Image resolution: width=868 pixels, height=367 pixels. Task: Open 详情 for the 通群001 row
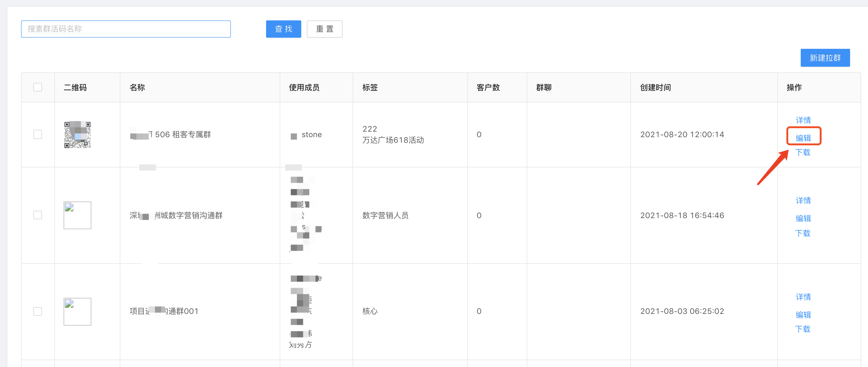[803, 297]
